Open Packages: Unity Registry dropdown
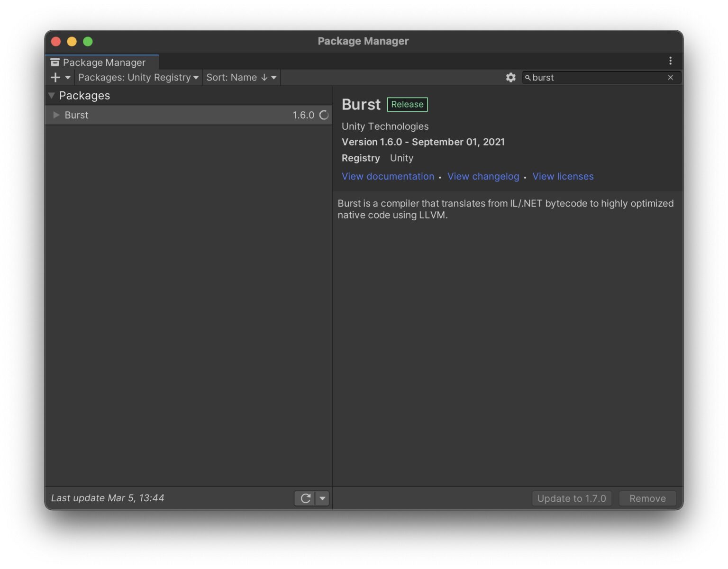 click(x=138, y=77)
